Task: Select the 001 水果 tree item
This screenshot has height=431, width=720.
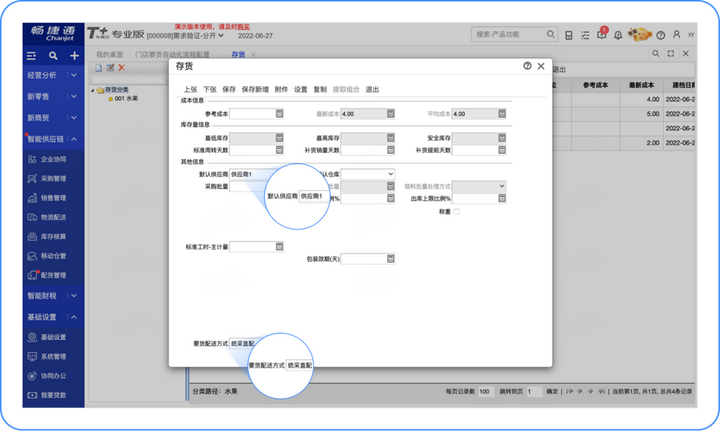Action: 126,99
